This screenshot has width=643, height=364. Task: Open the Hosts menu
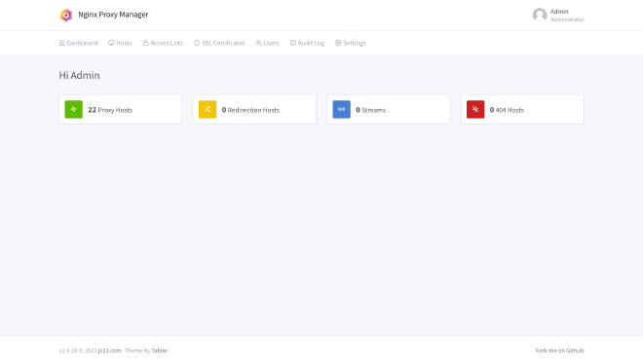coord(120,43)
